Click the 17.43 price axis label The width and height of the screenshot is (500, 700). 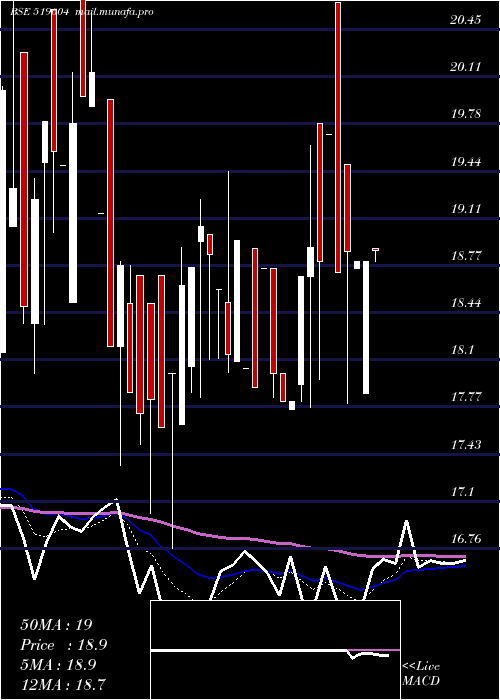pyautogui.click(x=466, y=445)
